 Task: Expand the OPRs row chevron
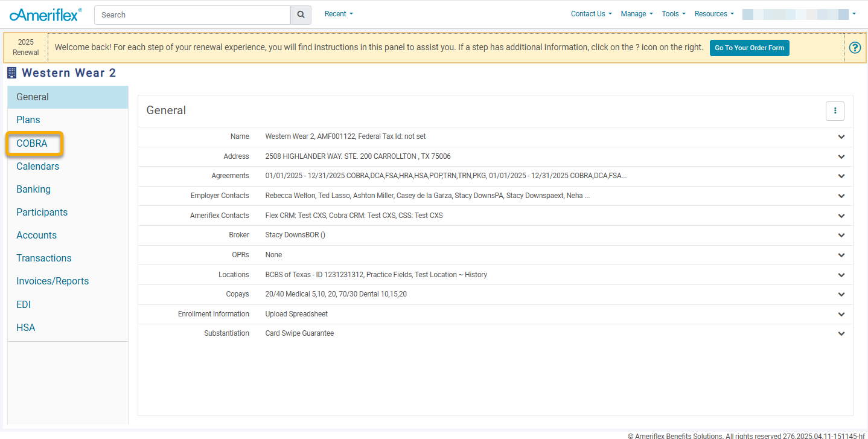pyautogui.click(x=841, y=255)
